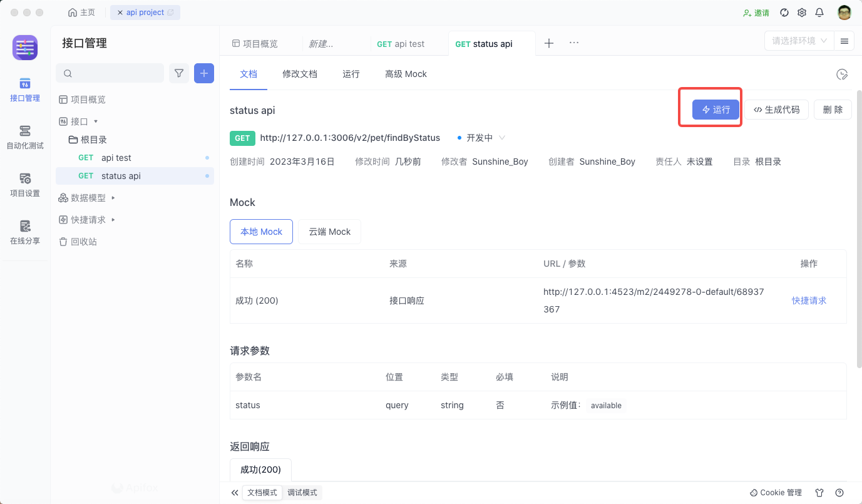Open settings with the gear icon
The width and height of the screenshot is (862, 504).
[x=802, y=12]
